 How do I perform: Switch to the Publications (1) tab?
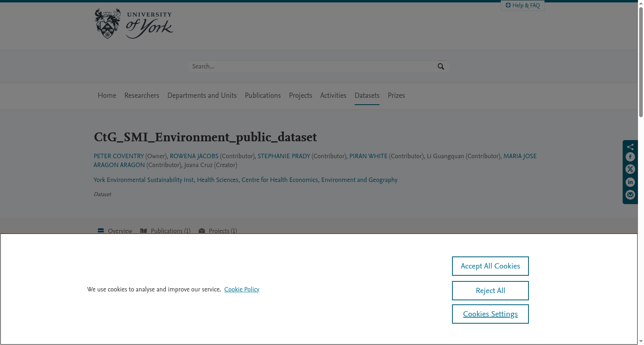coord(165,230)
